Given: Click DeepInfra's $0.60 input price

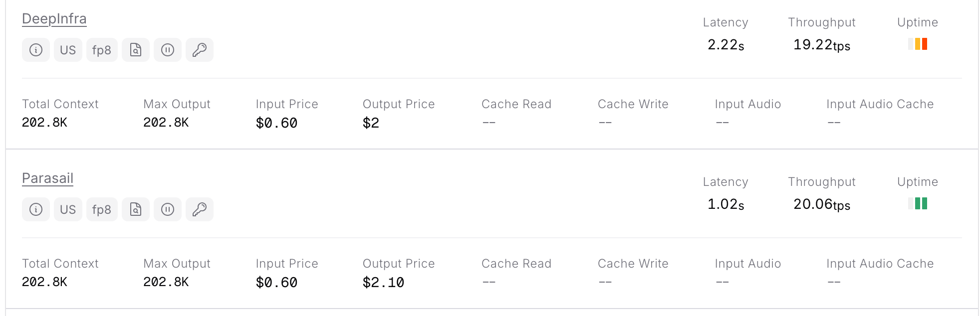Looking at the screenshot, I should point(276,123).
